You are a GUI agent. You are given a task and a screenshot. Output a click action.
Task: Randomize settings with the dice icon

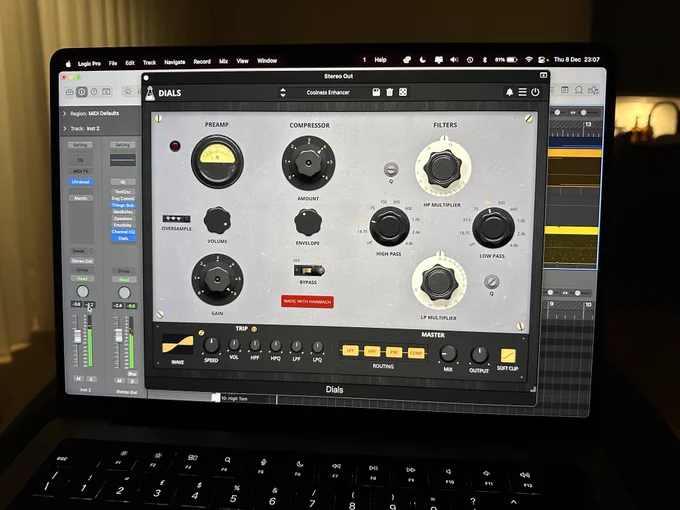coord(403,92)
